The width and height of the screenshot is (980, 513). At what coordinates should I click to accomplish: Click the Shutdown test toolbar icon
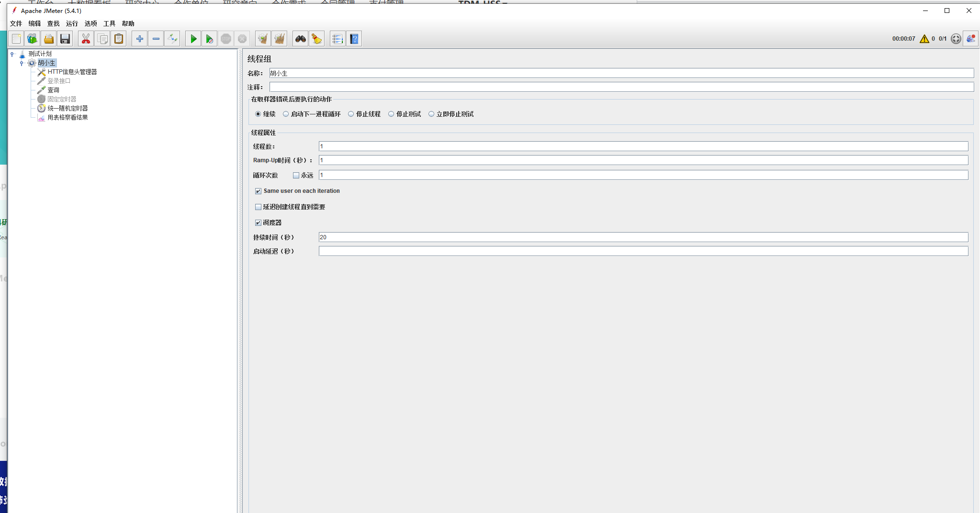pos(242,39)
